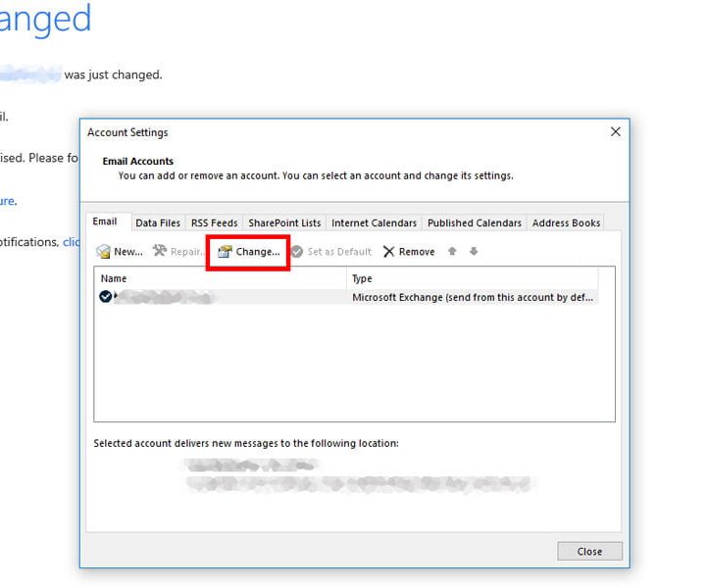This screenshot has width=706, height=588.
Task: Move account down with arrow icon
Action: click(x=474, y=251)
